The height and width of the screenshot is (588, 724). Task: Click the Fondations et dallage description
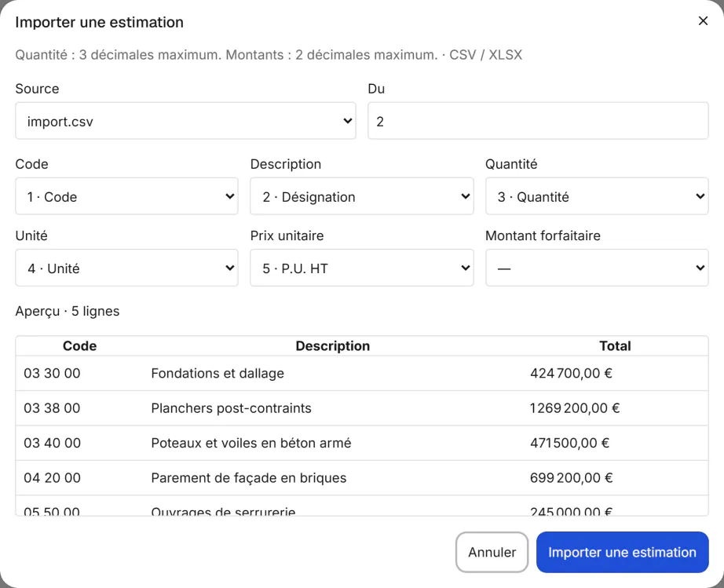click(218, 373)
